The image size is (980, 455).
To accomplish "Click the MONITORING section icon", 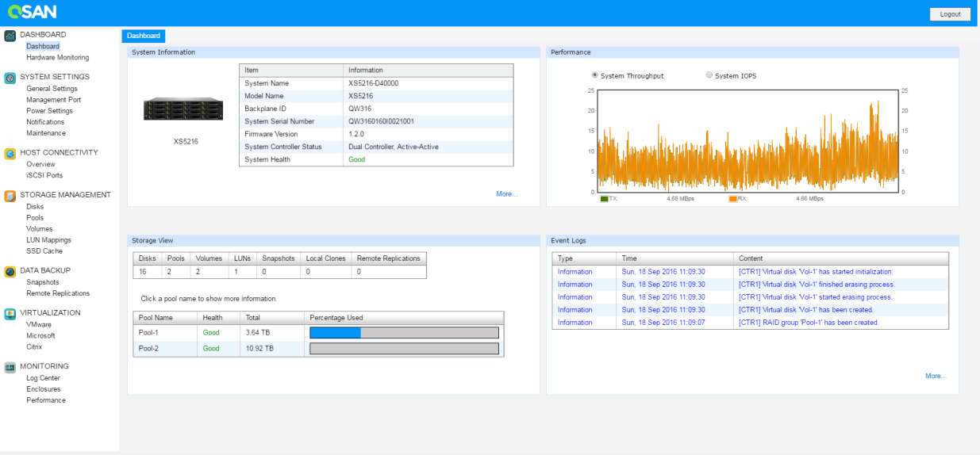I will [x=10, y=367].
